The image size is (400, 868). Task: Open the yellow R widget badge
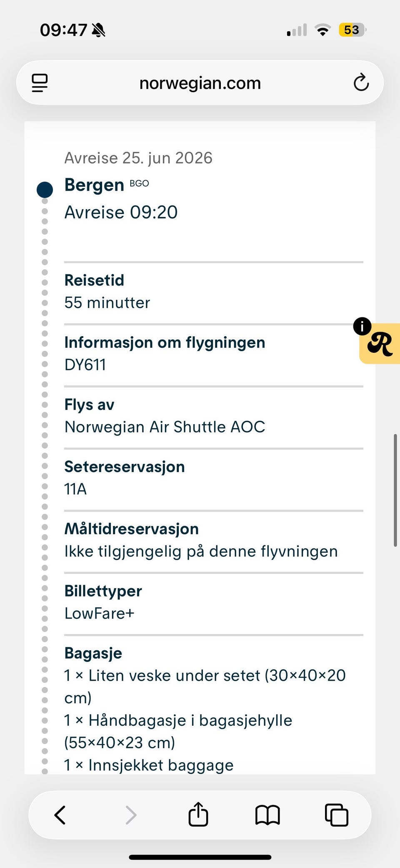click(x=381, y=345)
